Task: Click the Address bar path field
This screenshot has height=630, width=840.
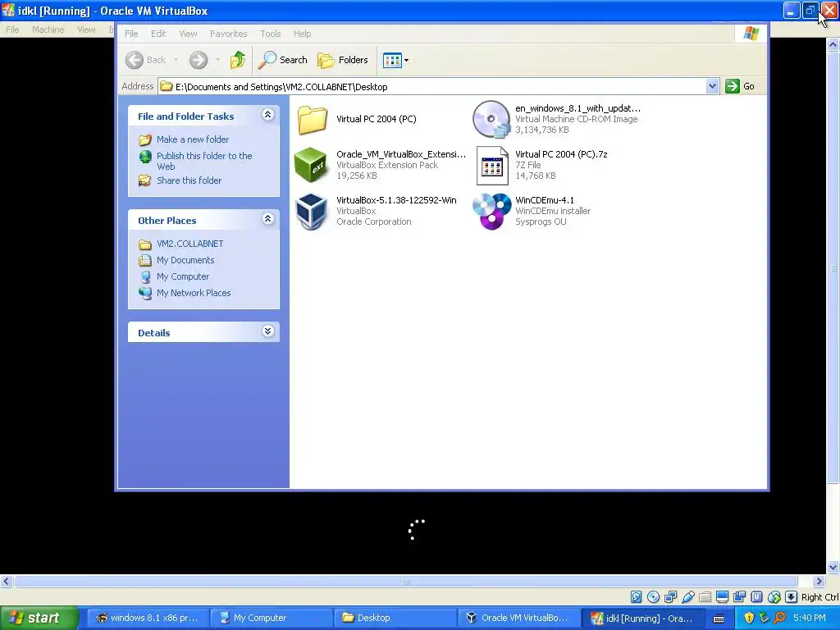Action: click(x=431, y=86)
